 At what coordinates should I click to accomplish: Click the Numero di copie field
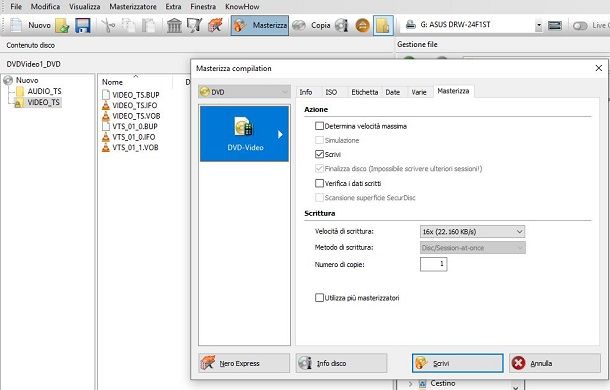coord(433,264)
